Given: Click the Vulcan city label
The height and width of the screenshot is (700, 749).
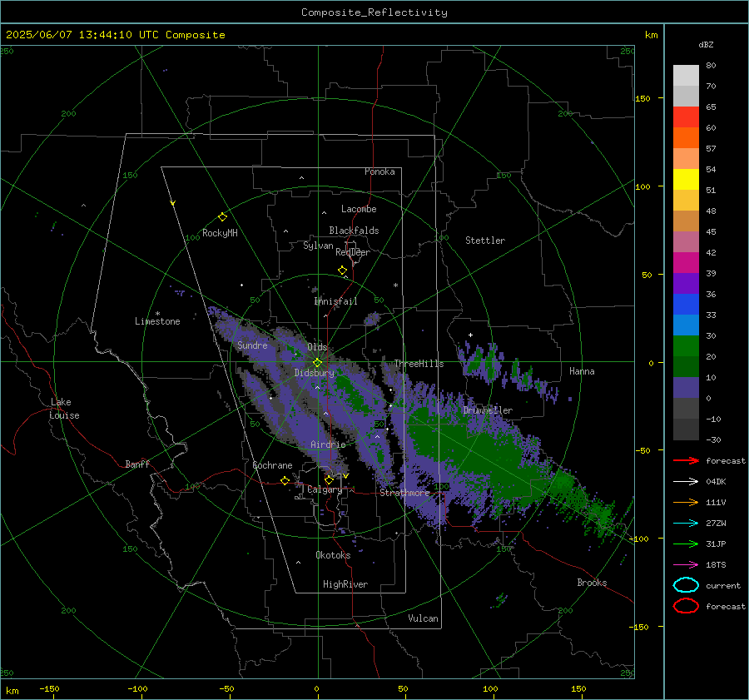Looking at the screenshot, I should click(x=423, y=618).
